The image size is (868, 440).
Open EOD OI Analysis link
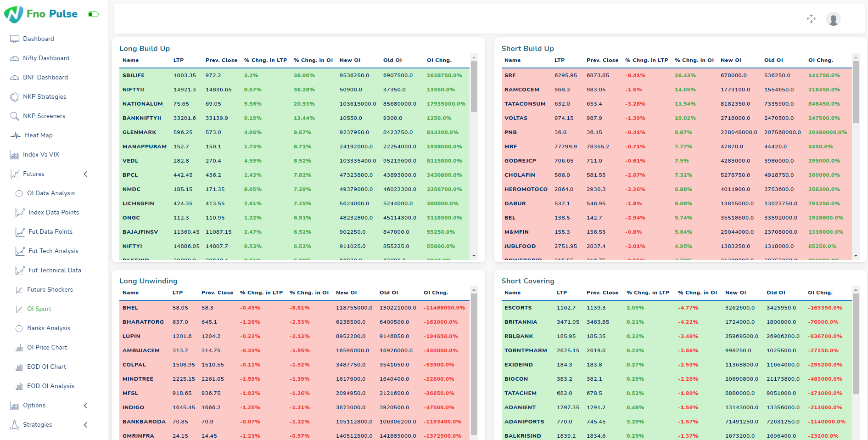point(50,386)
